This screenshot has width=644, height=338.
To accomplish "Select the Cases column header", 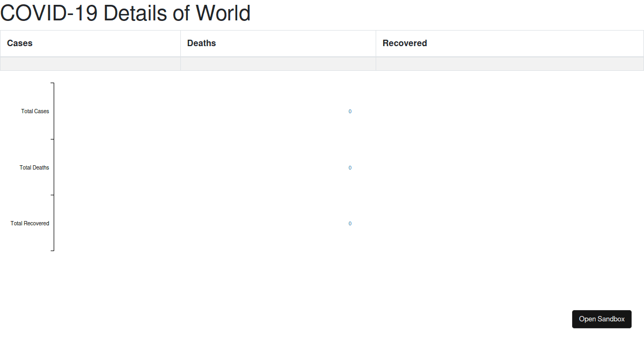I will pyautogui.click(x=90, y=43).
